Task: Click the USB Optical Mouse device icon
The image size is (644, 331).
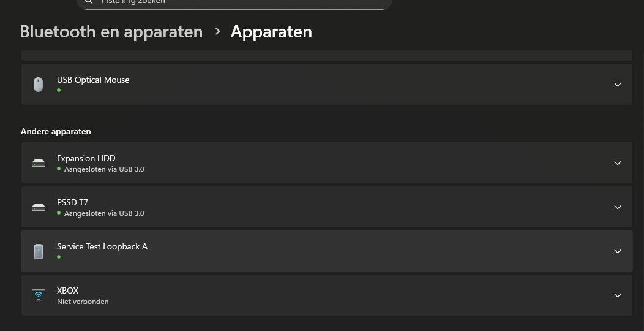Action: (x=39, y=85)
